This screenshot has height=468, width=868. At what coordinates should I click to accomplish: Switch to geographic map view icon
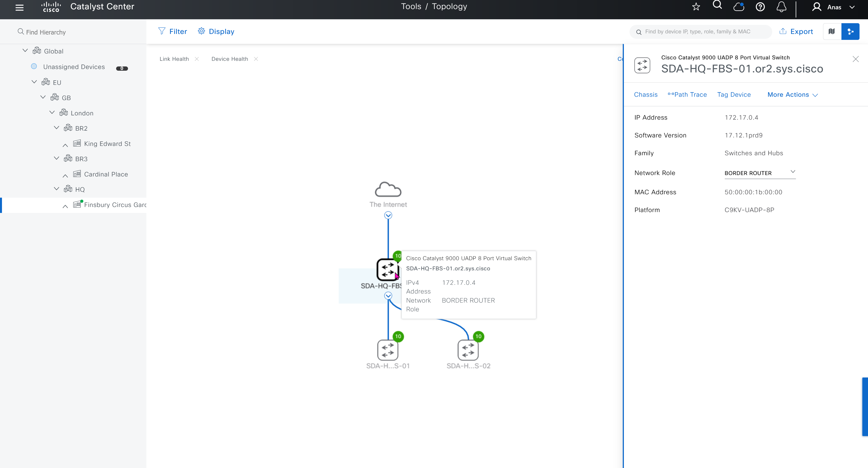(832, 31)
